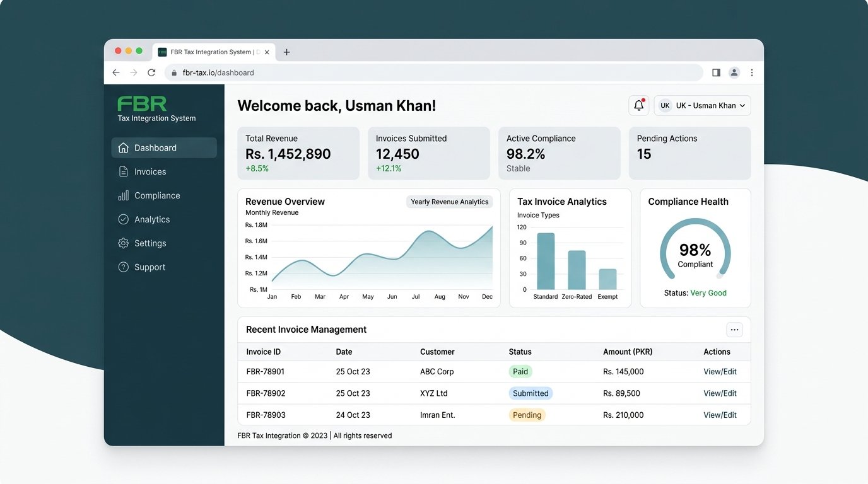Click the Submitted status badge for XYZ Ltd
This screenshot has width=868, height=484.
[531, 393]
